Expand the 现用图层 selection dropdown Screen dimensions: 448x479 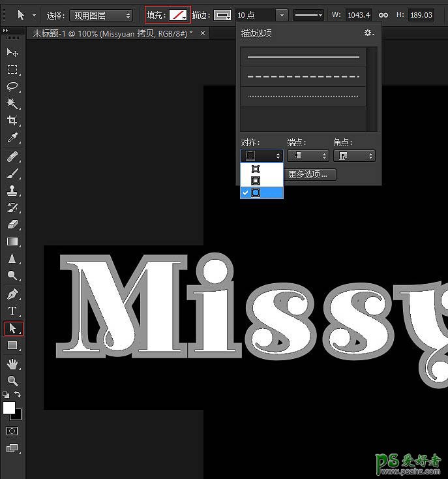coord(100,15)
